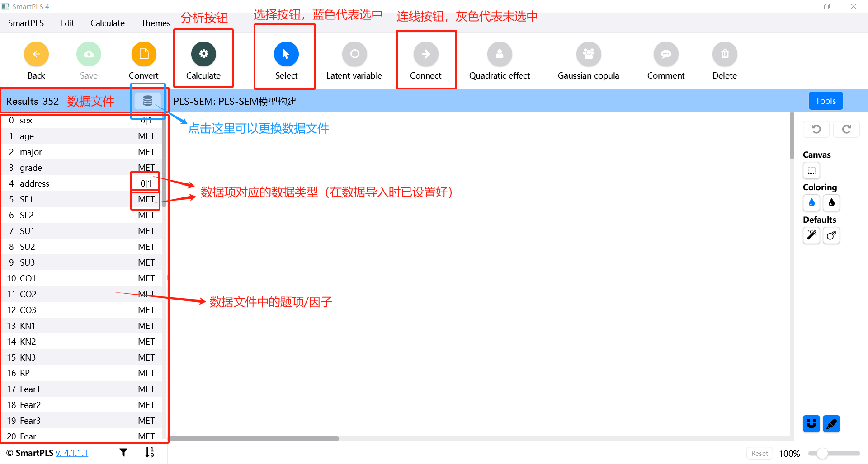Select the Fear1 indicator row
This screenshot has width=868, height=464.
point(81,389)
